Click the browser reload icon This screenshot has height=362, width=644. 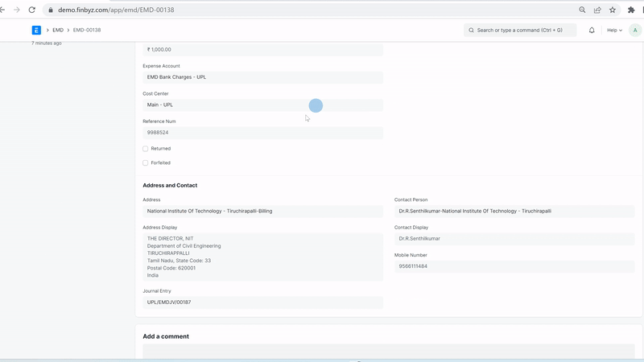(x=31, y=10)
